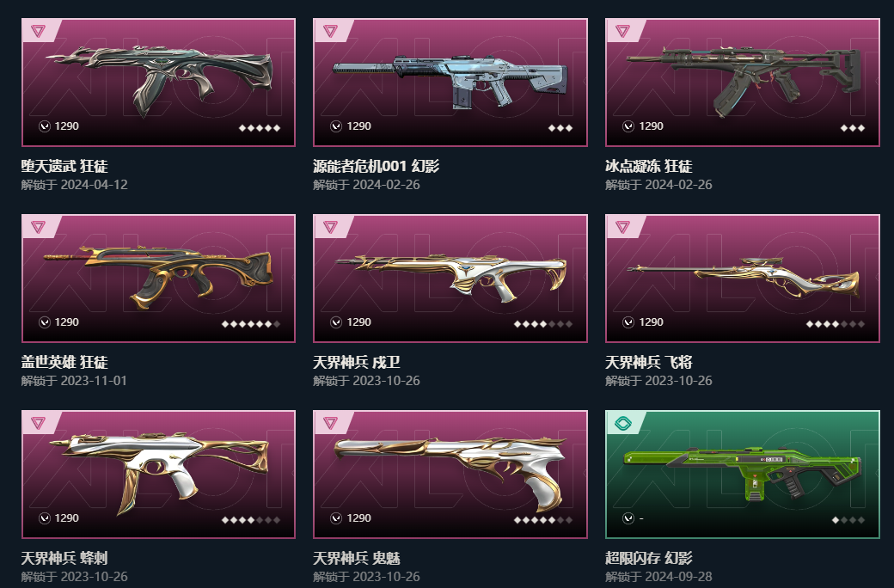
Task: Click the premium tier icon on 堕天遗武 狂徒 card
Action: 38,31
